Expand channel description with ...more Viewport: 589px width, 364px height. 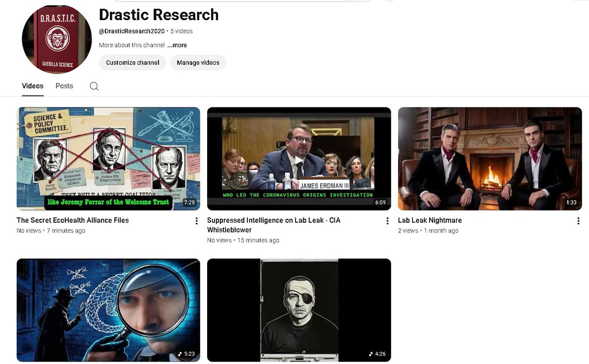click(x=177, y=45)
